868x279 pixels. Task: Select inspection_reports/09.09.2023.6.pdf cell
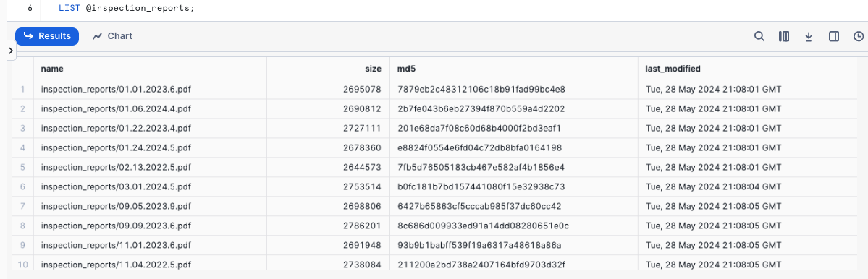click(x=150, y=226)
